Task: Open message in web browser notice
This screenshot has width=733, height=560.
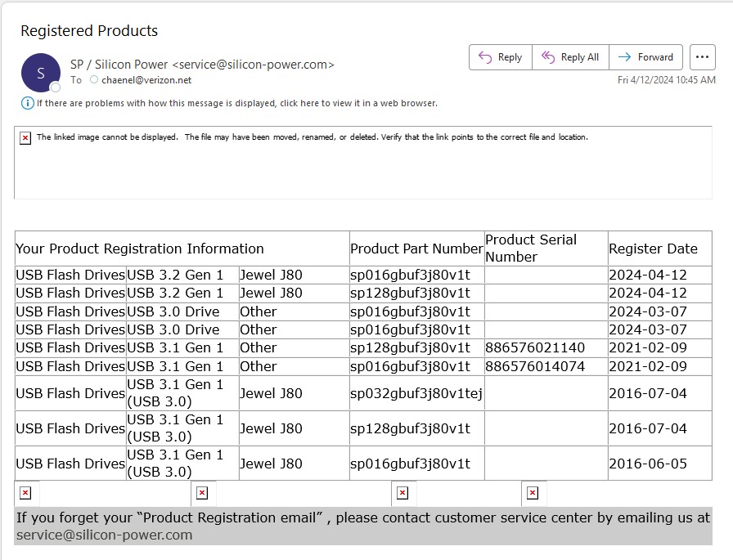Action: point(237,103)
